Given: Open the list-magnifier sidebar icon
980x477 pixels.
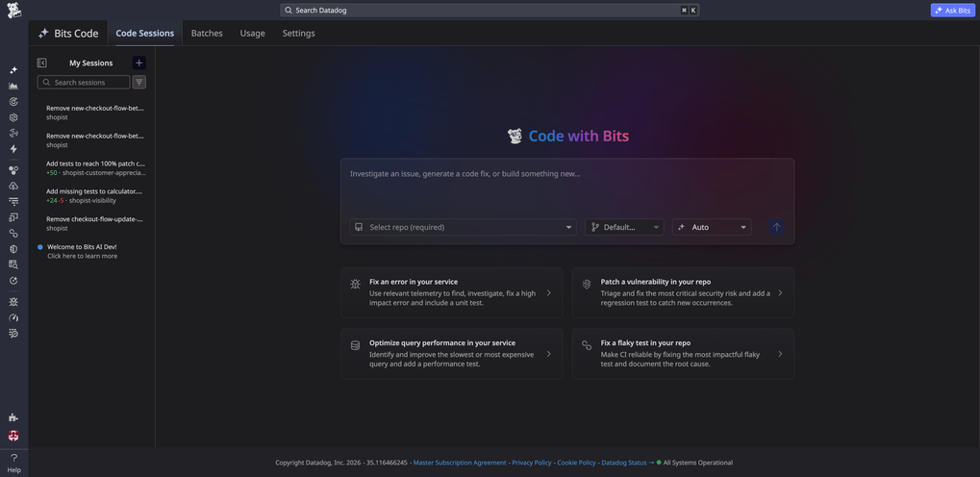Looking at the screenshot, I should 13,333.
